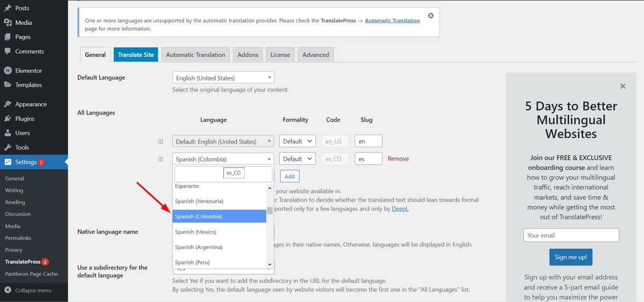Choose Spanish (Argentina) option
The image size is (644, 302).
point(219,247)
